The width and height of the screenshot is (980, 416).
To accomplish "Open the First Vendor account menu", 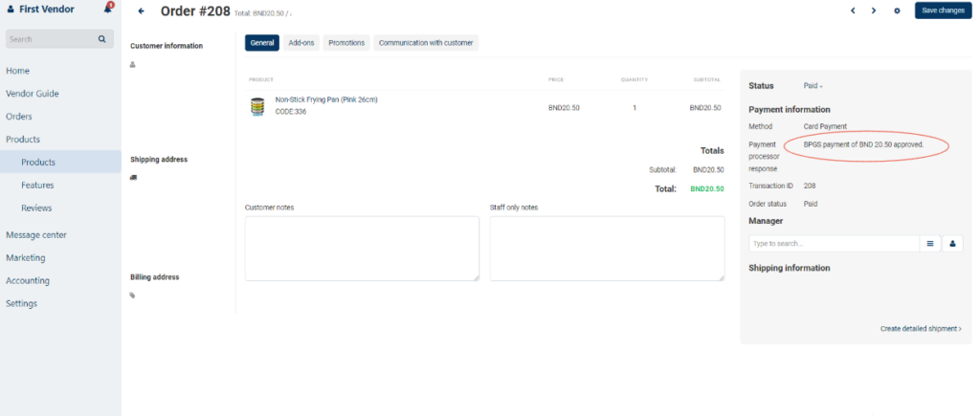I will [x=46, y=10].
